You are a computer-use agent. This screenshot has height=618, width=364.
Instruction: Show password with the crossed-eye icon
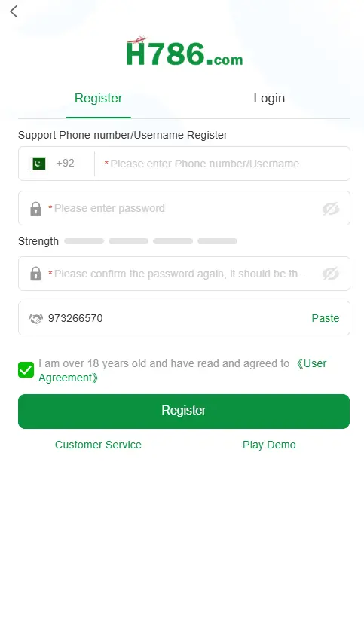[x=331, y=209]
